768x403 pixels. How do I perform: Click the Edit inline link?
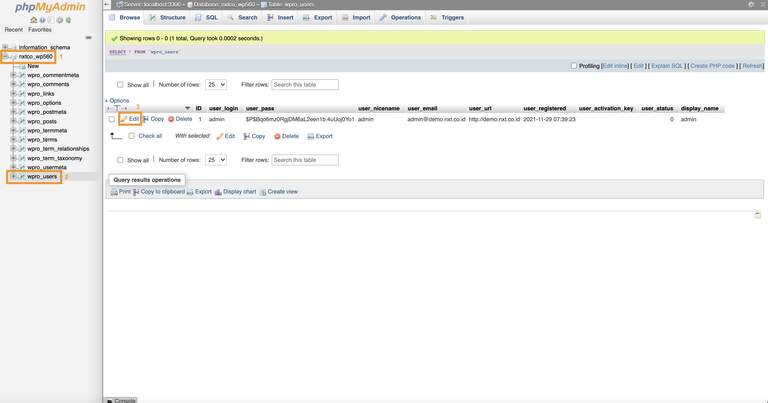tap(614, 66)
